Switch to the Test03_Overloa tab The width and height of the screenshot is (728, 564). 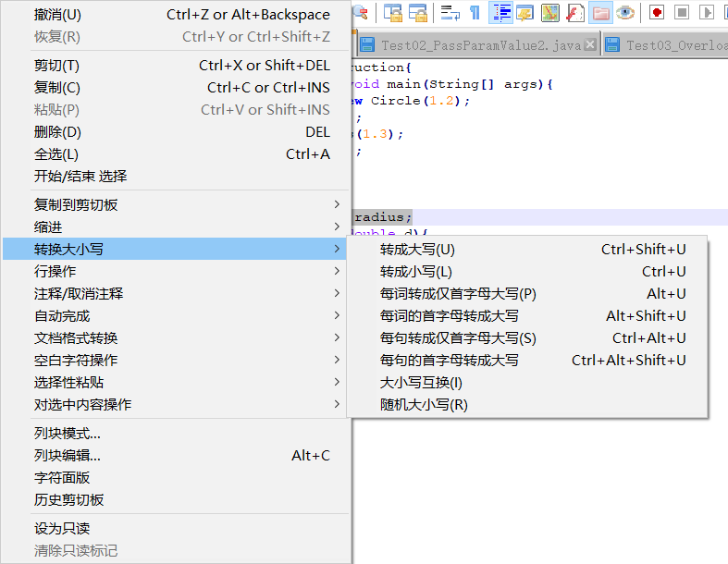(665, 45)
